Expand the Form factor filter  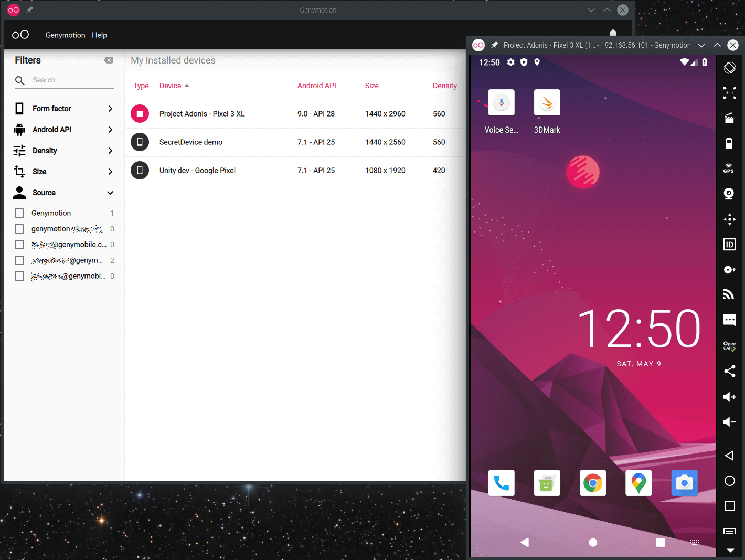tap(110, 109)
